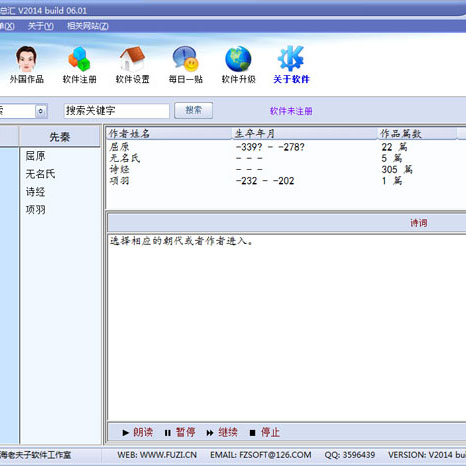Viewport: 466px width, 466px height.
Task: Select 诗经 in the author list
Action: [x=35, y=192]
